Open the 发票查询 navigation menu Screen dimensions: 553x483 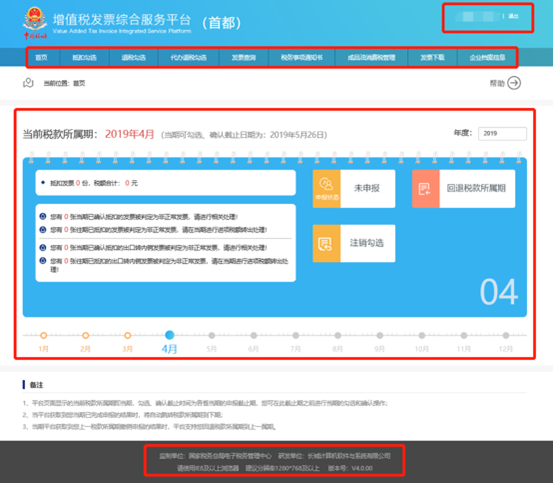[x=244, y=57]
